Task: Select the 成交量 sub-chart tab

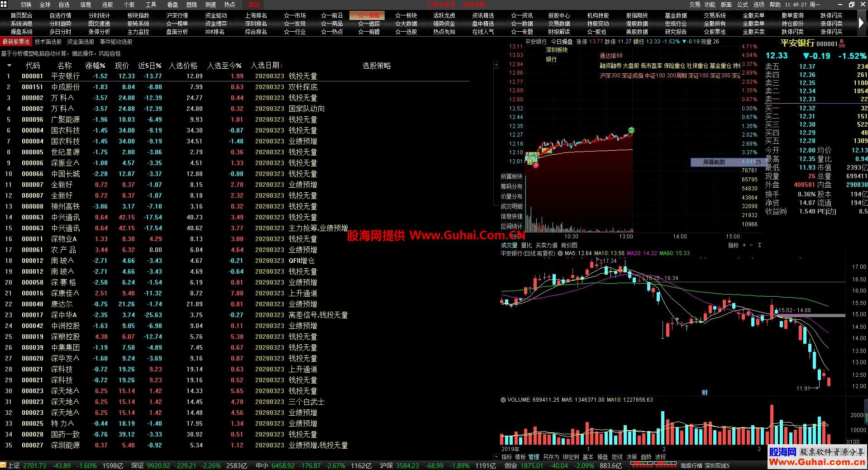Action: pos(509,245)
